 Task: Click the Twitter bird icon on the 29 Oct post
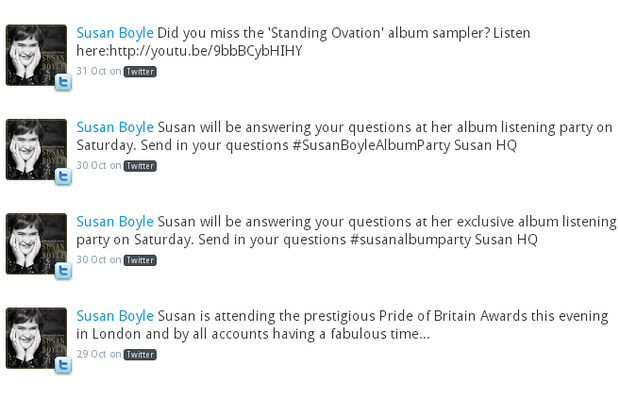[63, 365]
